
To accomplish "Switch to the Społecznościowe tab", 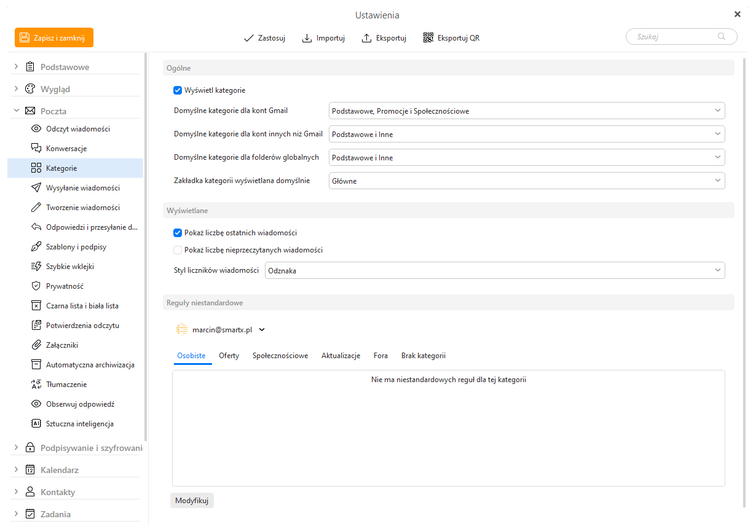I will pyautogui.click(x=280, y=356).
